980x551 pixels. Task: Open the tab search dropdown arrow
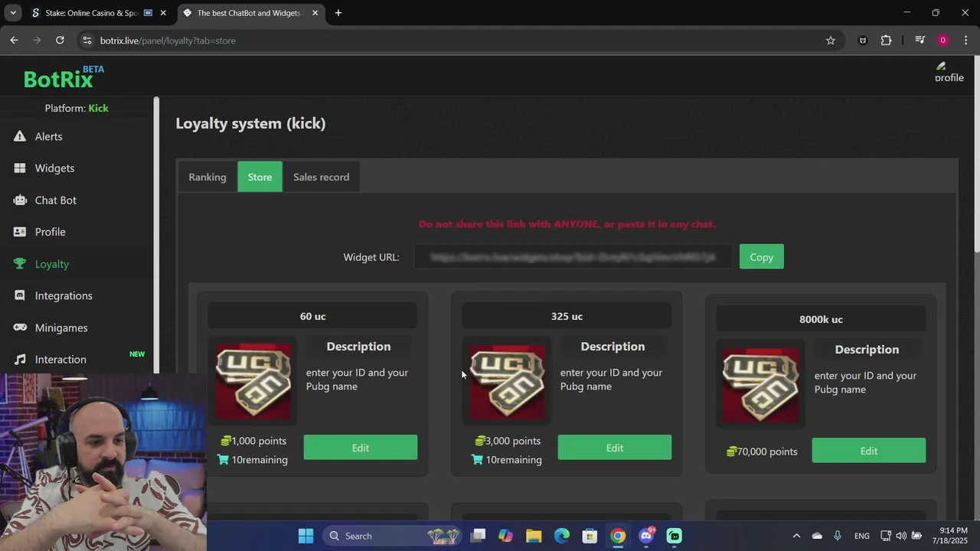[x=13, y=13]
